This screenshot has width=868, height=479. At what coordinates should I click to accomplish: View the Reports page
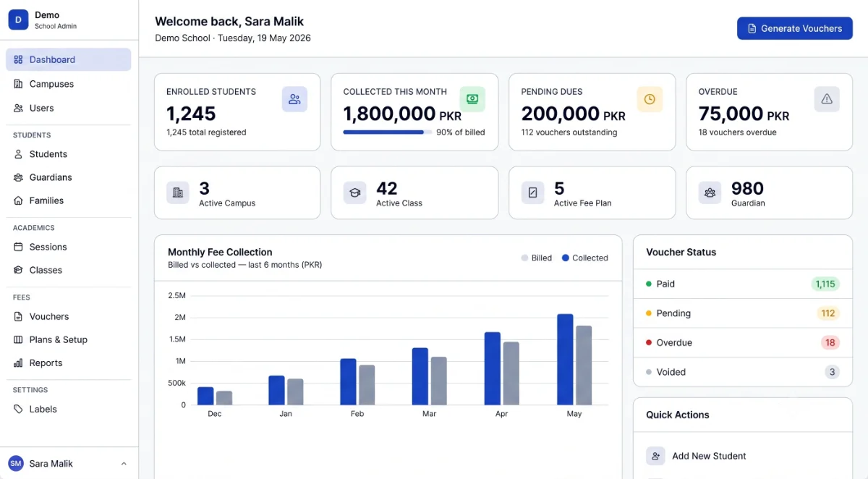(69, 363)
